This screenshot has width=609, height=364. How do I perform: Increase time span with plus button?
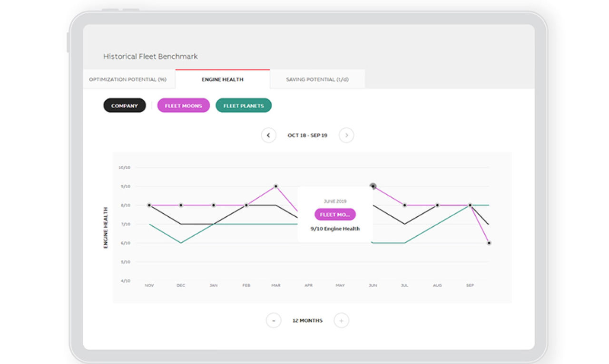pos(341,321)
